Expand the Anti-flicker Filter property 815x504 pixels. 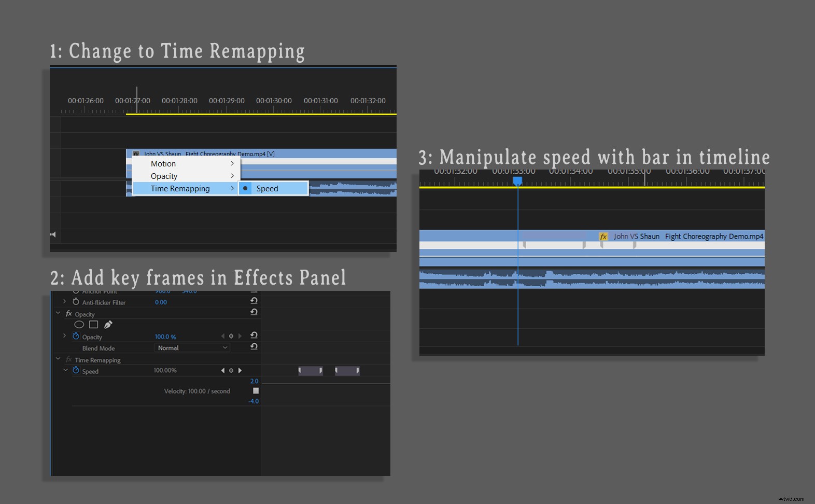tap(64, 301)
